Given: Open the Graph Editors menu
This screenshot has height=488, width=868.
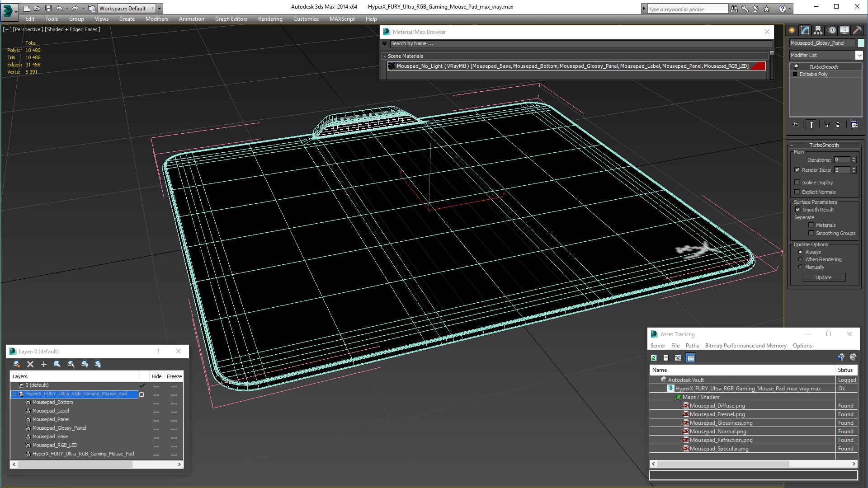Looking at the screenshot, I should click(231, 19).
